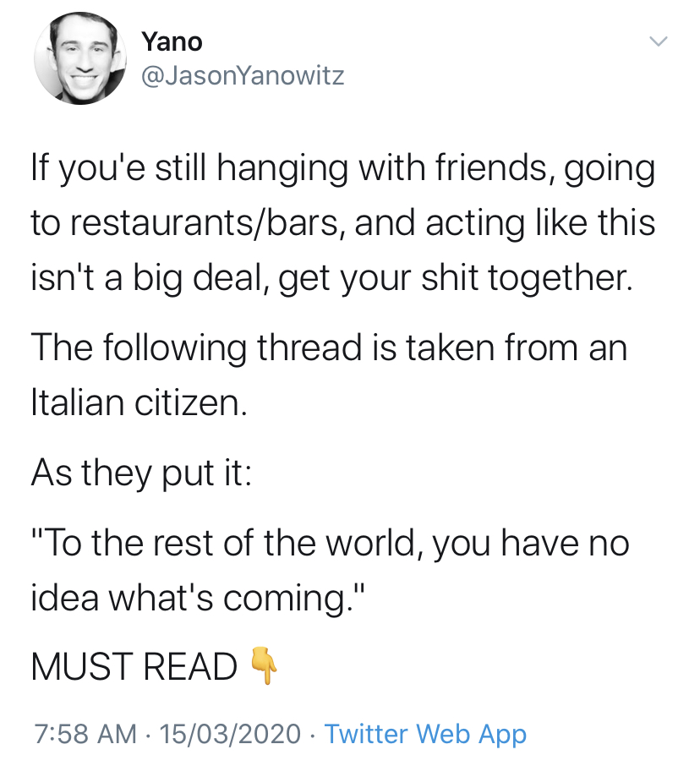This screenshot has width=700, height=766.
Task: Open the tweet options chevron menu
Action: [x=658, y=41]
